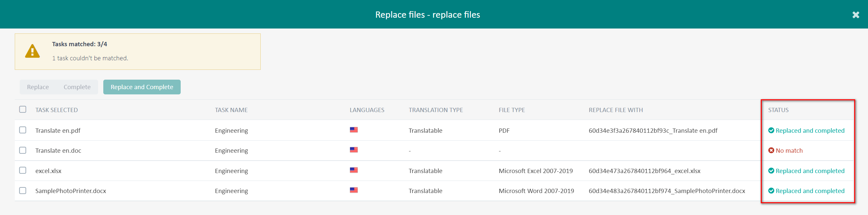Click green check icon for Translate en.pdf status
The height and width of the screenshot is (215, 868).
(x=771, y=130)
